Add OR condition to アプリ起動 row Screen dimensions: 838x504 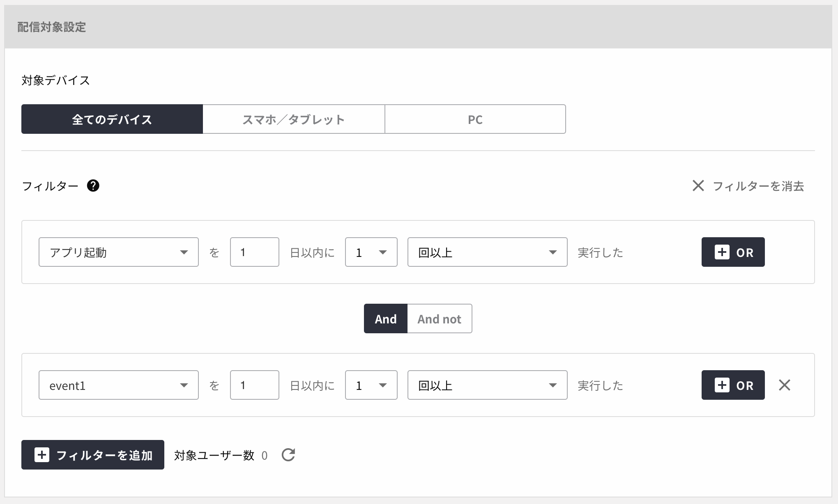tap(733, 252)
